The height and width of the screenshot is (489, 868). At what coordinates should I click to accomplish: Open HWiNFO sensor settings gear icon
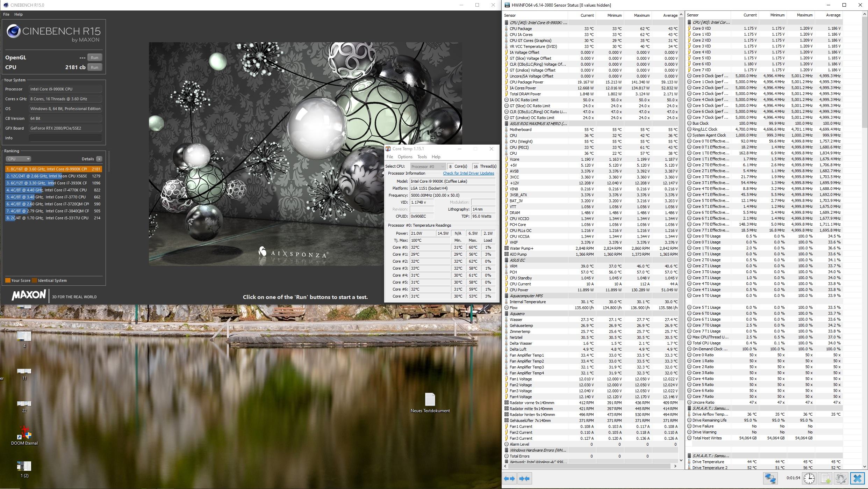pos(841,478)
